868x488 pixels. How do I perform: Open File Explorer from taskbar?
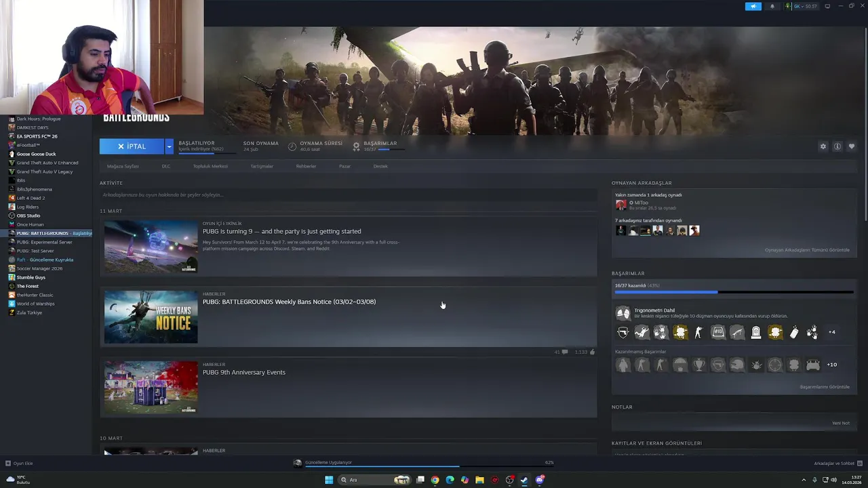pyautogui.click(x=479, y=480)
